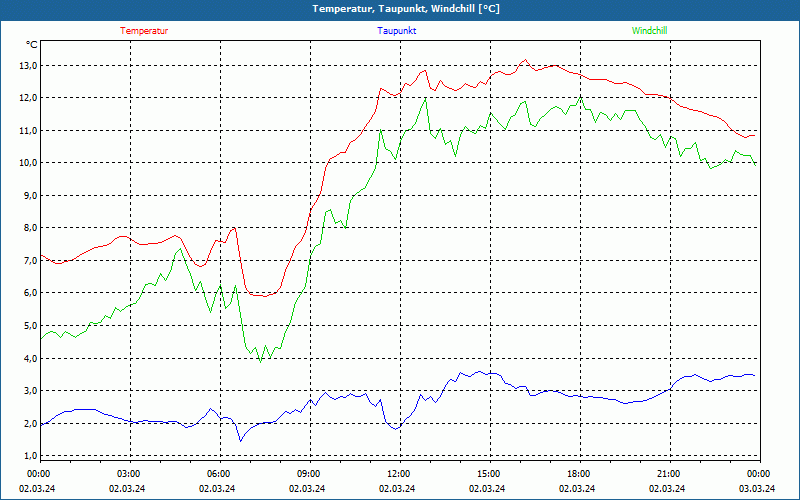Image resolution: width=800 pixels, height=500 pixels.
Task: Click the blue Taupunkt legend label
Action: (x=396, y=31)
